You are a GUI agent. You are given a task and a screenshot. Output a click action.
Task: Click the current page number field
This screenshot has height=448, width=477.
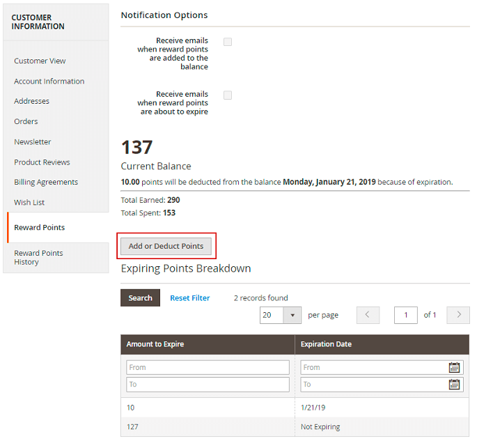(x=405, y=315)
